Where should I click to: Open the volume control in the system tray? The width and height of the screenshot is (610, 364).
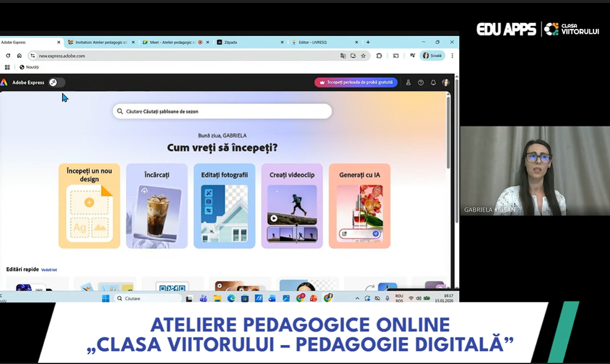point(418,298)
